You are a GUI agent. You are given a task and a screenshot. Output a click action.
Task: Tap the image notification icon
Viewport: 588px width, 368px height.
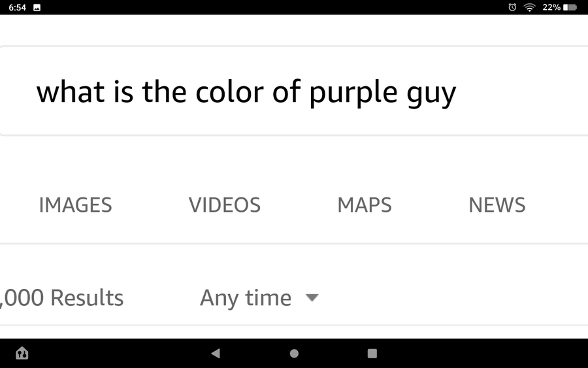point(37,7)
